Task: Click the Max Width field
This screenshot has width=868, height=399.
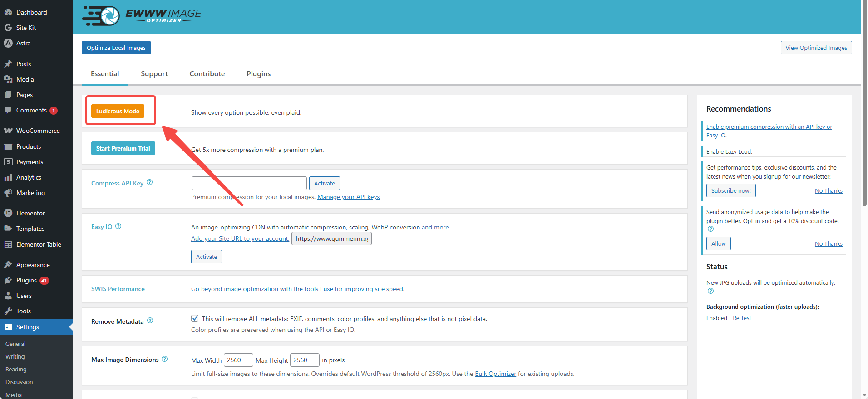Action: pyautogui.click(x=238, y=360)
